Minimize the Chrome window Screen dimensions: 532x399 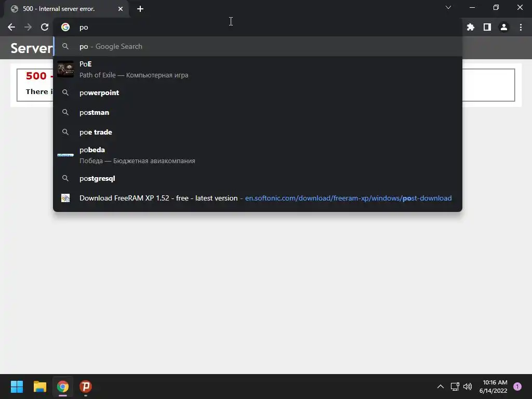point(472,7)
